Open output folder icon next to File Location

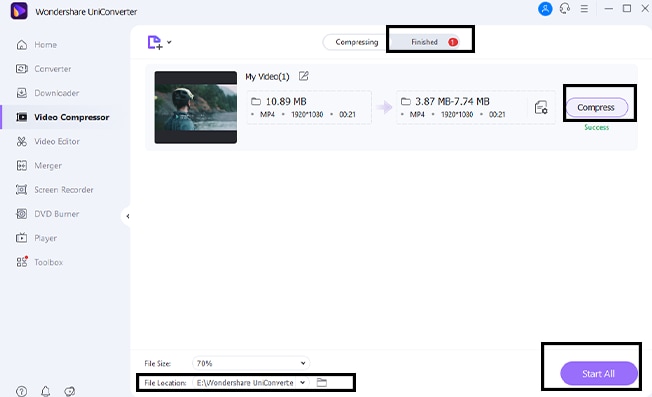(x=321, y=382)
